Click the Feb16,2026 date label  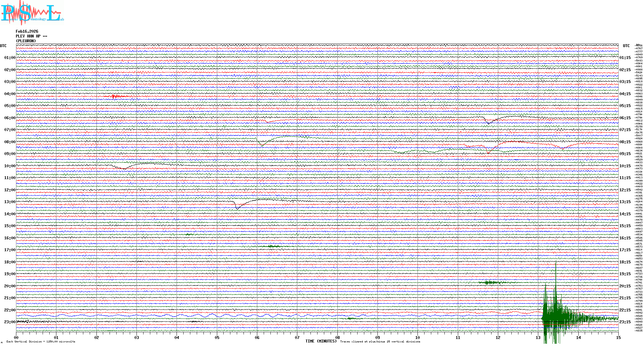(27, 31)
